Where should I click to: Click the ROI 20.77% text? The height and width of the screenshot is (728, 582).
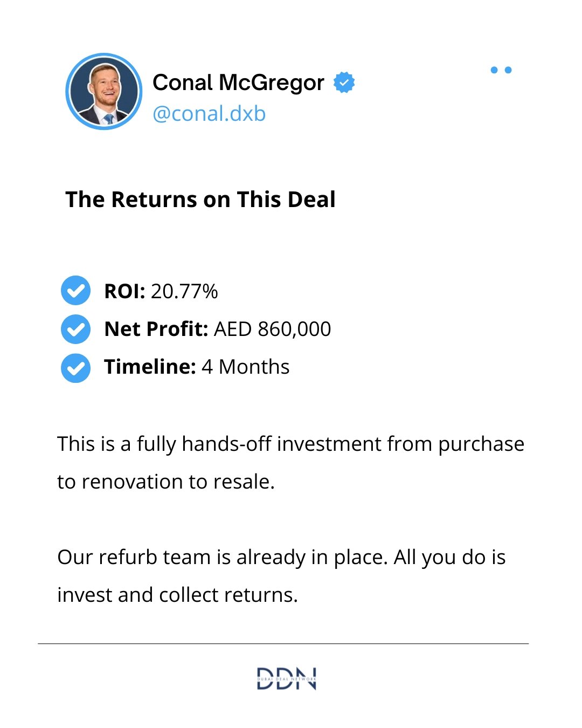(161, 291)
